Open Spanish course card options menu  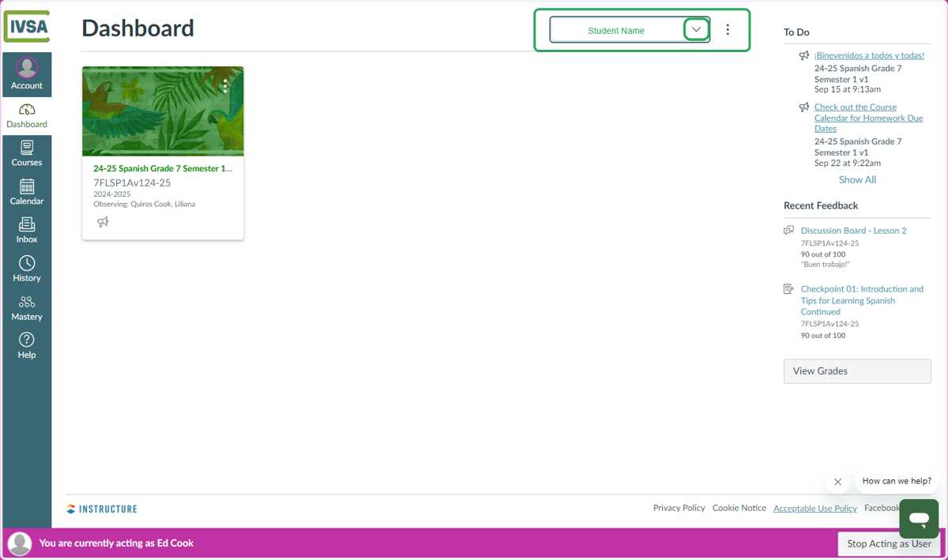click(x=225, y=85)
